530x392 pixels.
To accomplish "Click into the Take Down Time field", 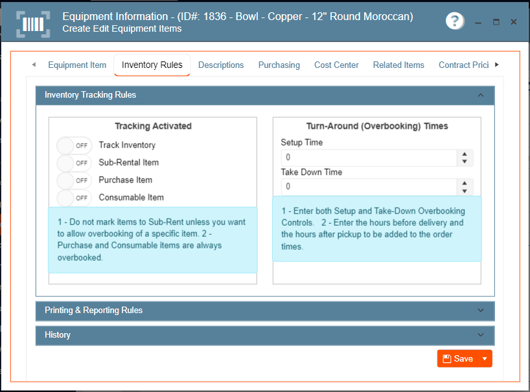I will coord(369,187).
